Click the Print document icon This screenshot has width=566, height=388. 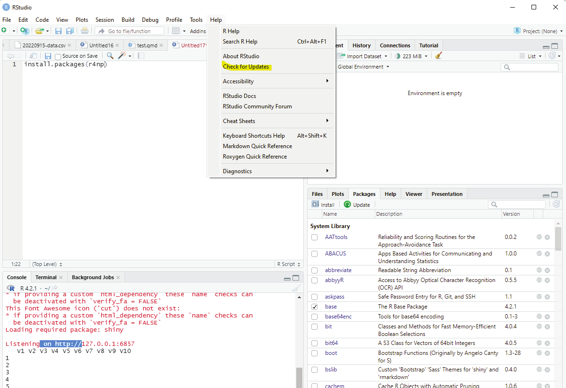[84, 31]
